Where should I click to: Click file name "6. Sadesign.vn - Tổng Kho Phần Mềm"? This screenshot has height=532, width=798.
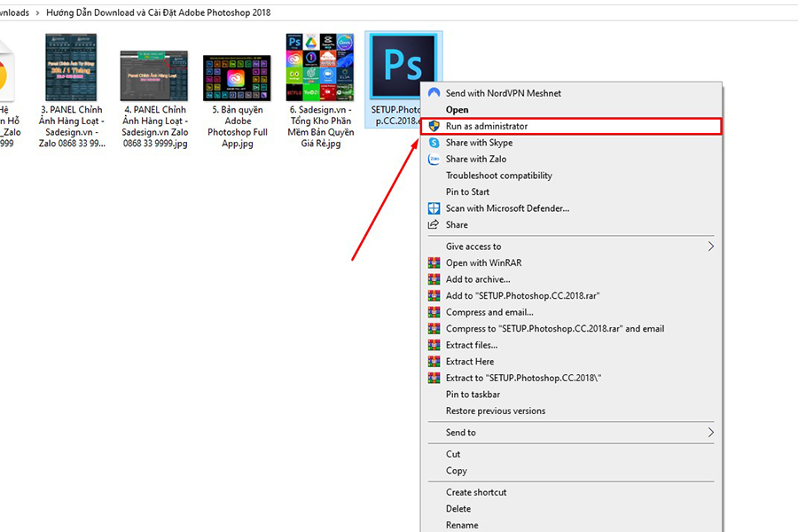pos(321,126)
